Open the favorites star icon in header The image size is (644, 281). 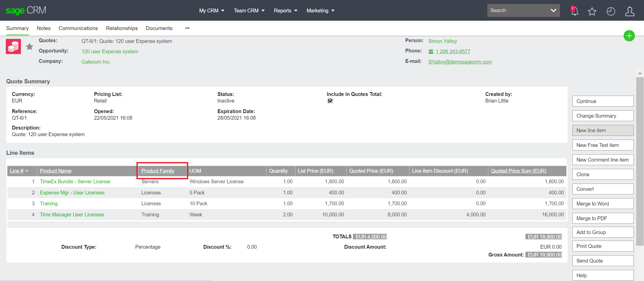(592, 11)
